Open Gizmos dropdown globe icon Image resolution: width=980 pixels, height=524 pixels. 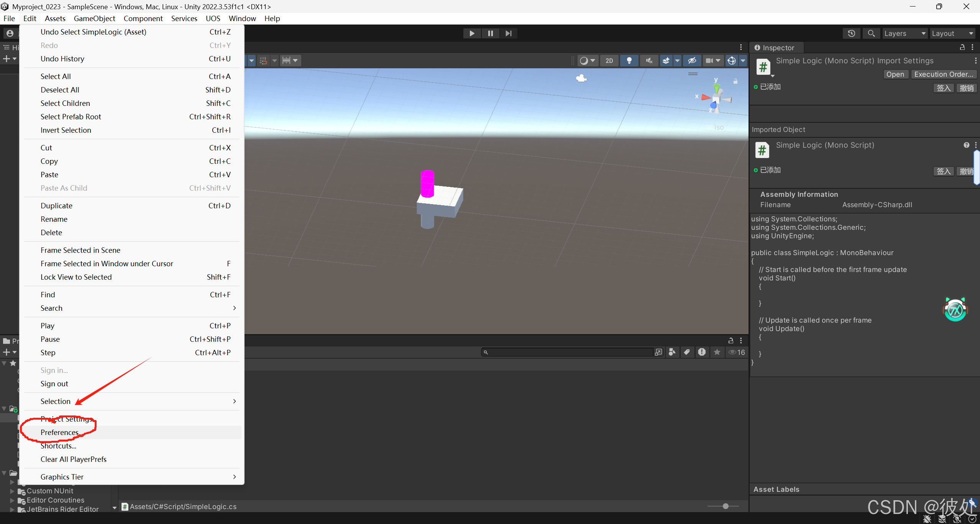tap(731, 61)
